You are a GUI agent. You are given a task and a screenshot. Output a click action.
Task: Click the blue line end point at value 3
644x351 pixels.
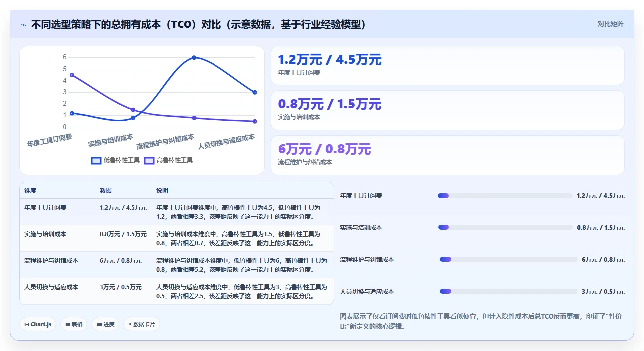pyautogui.click(x=254, y=92)
